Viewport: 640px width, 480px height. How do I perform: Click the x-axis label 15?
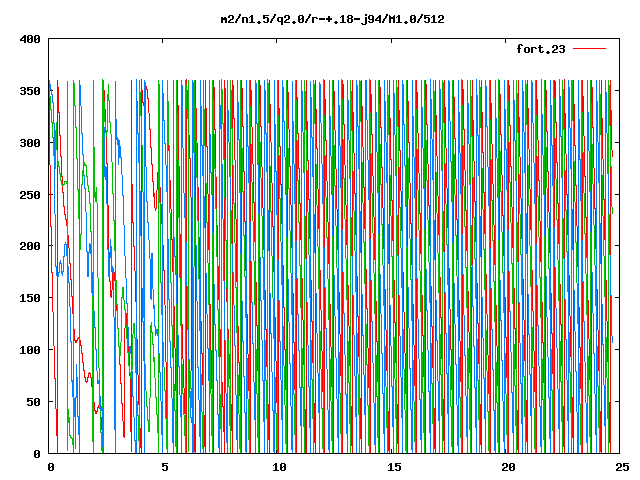tap(394, 467)
